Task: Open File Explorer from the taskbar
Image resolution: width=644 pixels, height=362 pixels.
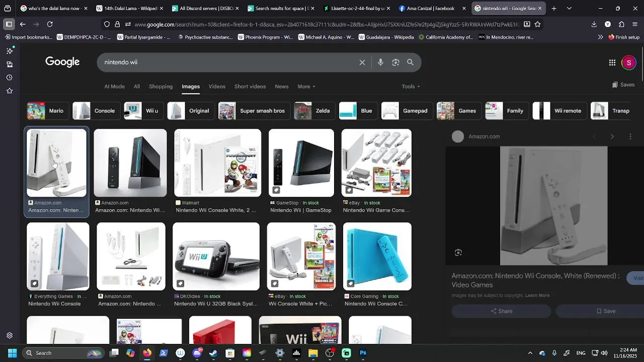Action: (313, 353)
